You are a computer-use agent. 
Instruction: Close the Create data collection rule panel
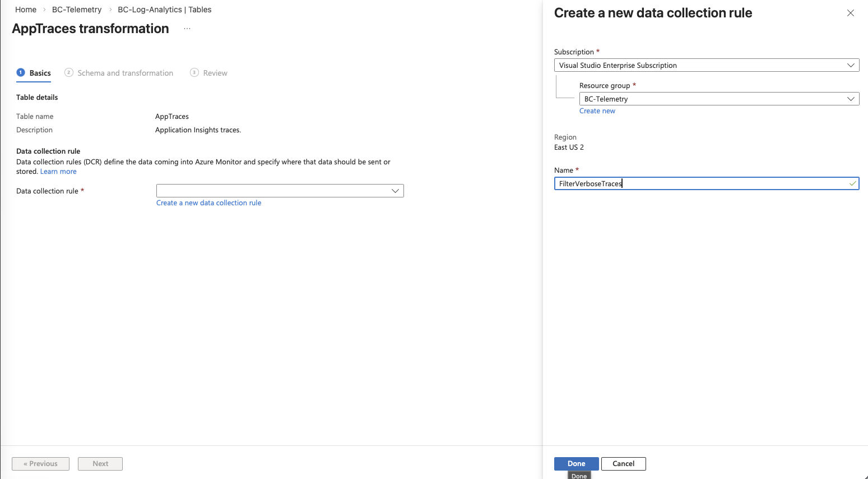[x=850, y=13]
